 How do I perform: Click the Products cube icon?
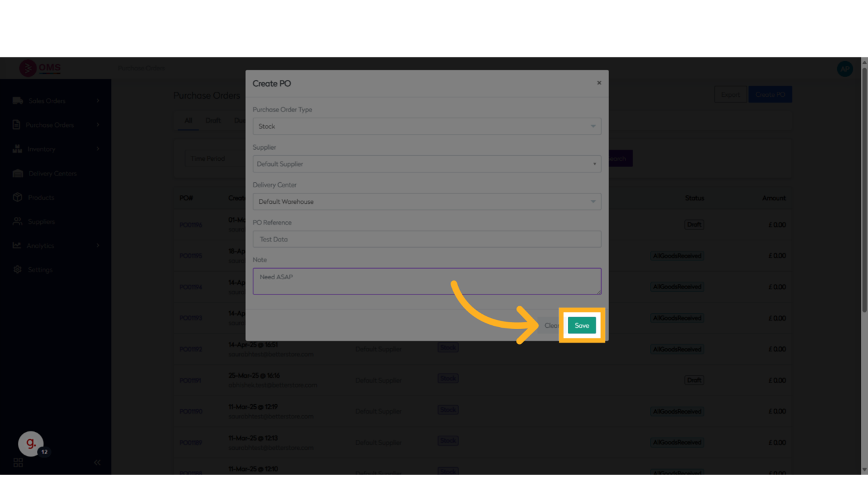18,197
